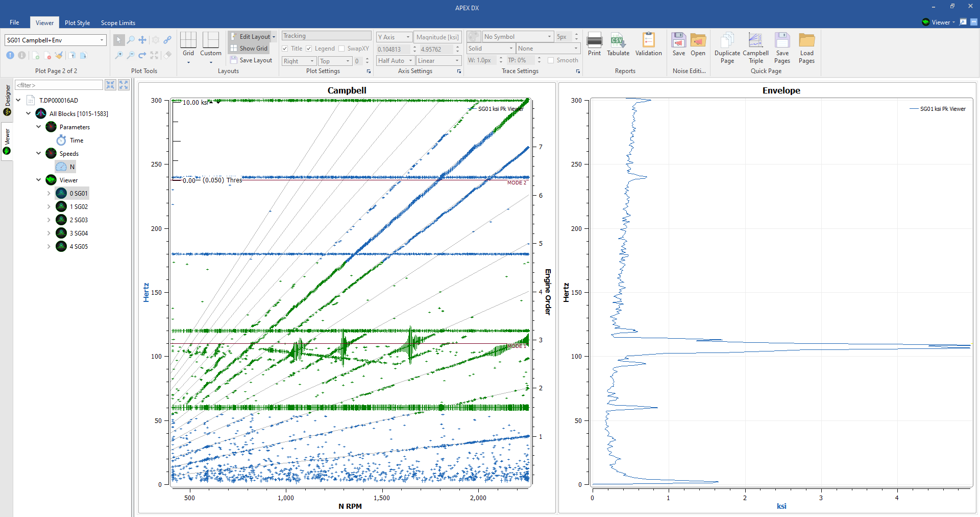
Task: Click the zoom out magnifier icon
Action: 131,55
